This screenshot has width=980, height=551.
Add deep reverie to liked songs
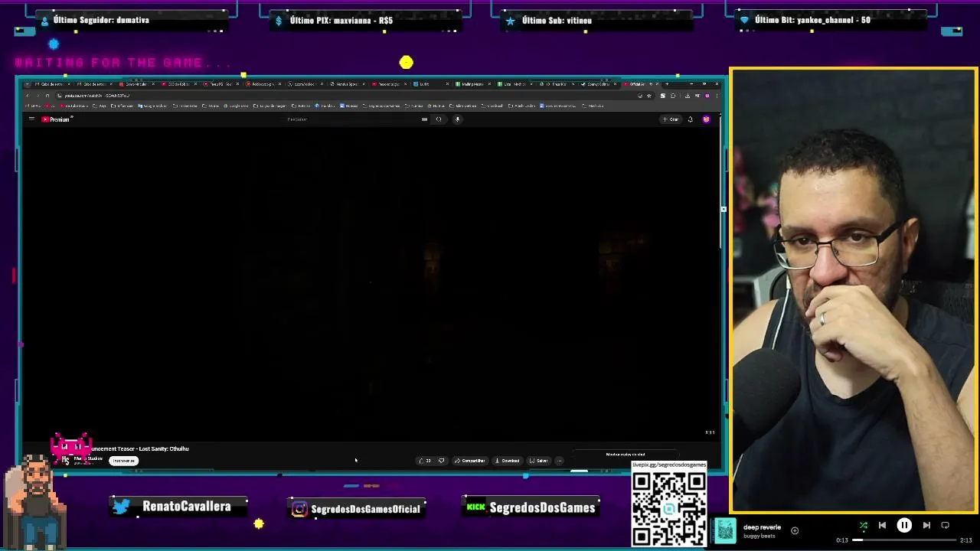795,531
